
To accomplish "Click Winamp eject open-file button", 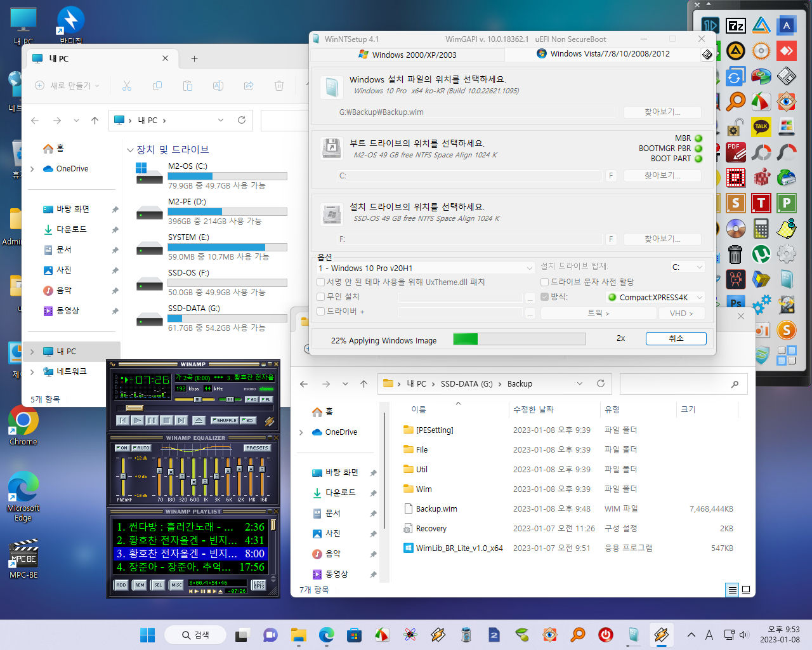I will (x=199, y=420).
